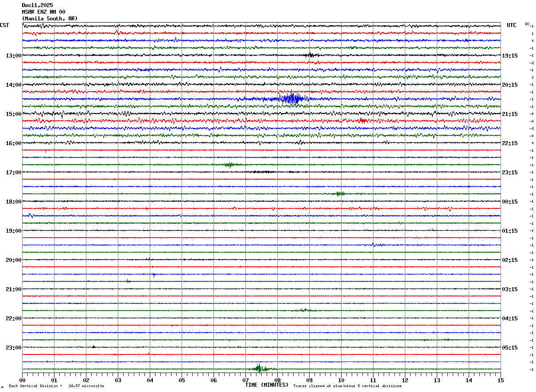Click the 03 minute axis label
536x392 pixels.
pos(118,380)
